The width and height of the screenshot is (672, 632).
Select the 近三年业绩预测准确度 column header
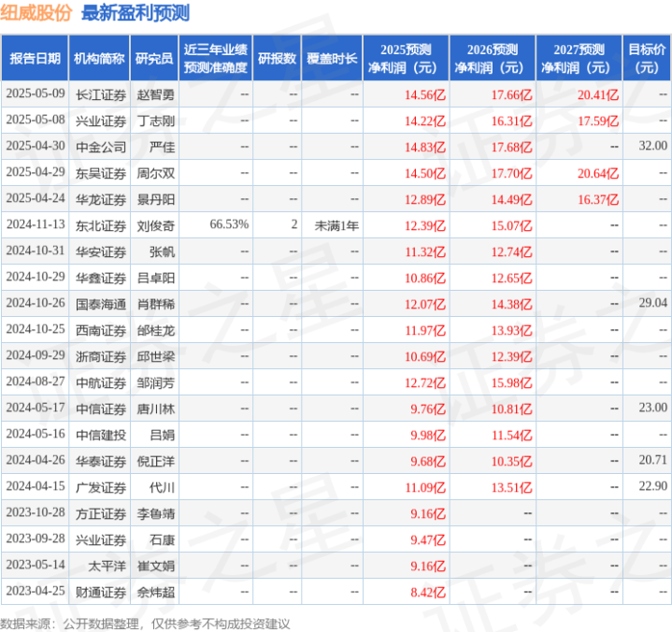[216, 58]
